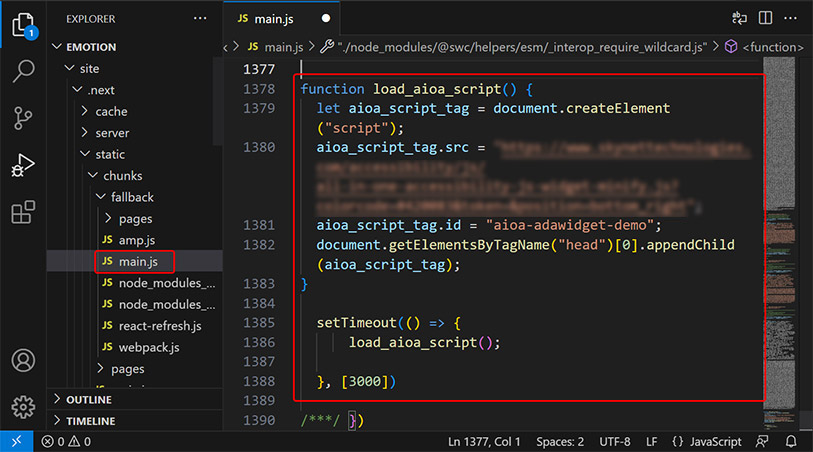Click the _interop_require_wildcard.js breadcrumb
This screenshot has width=813, height=452.
coord(513,47)
